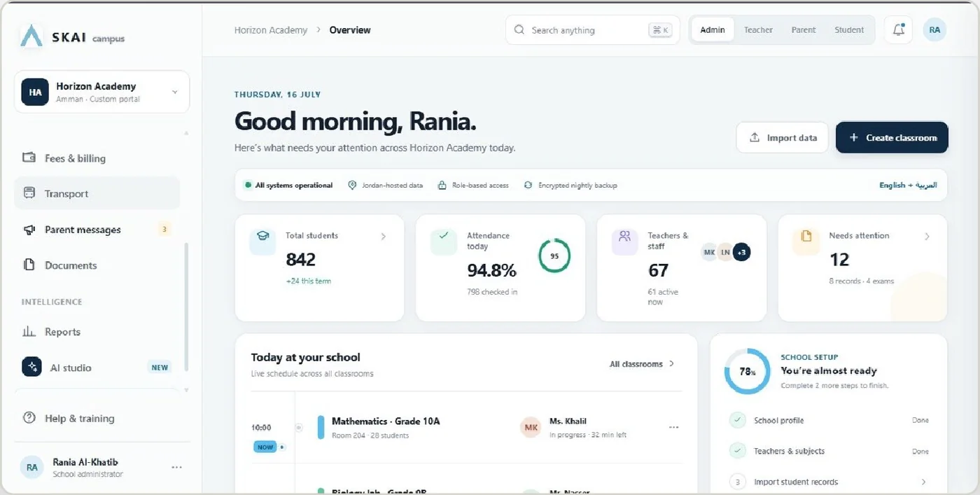980x495 pixels.
Task: Click the Needs attention document icon
Action: point(806,236)
